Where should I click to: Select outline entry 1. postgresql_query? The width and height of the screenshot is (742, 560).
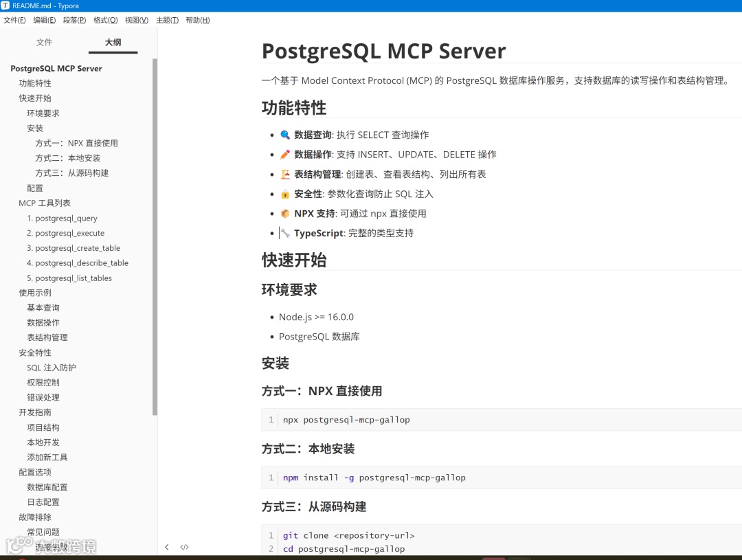click(62, 219)
